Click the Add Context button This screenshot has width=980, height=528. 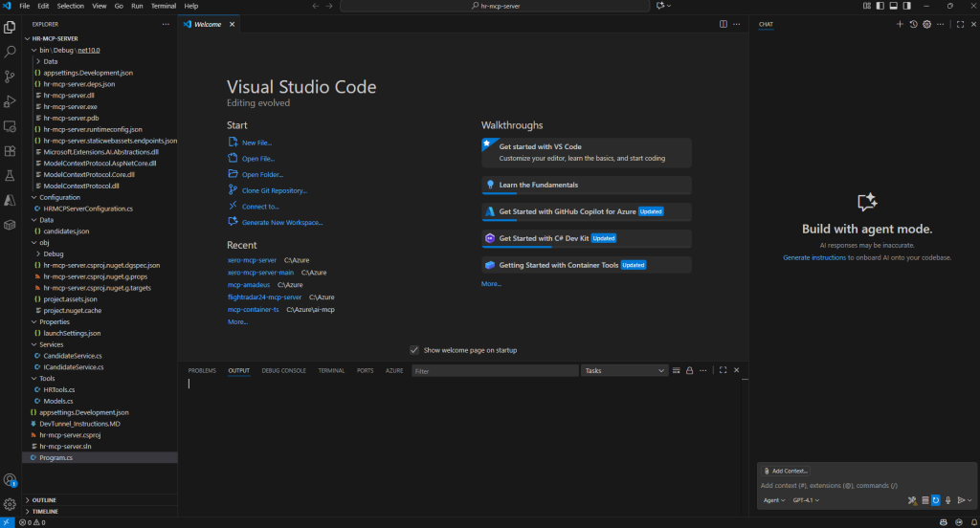785,471
